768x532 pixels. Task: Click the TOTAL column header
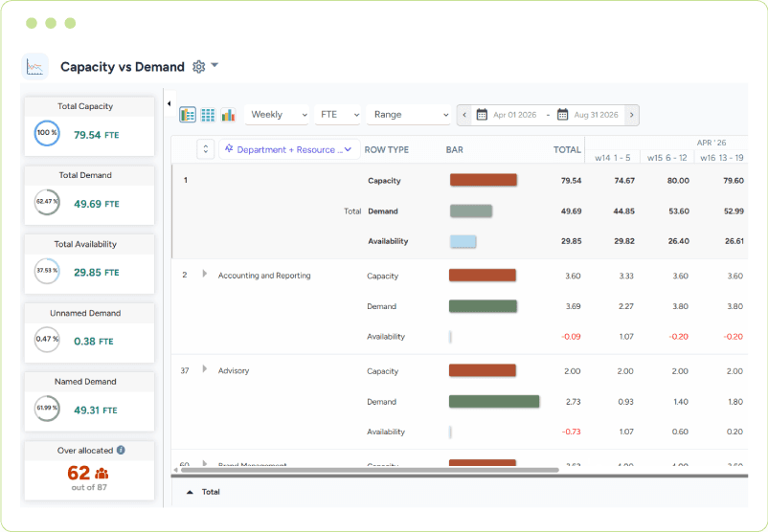tap(567, 150)
